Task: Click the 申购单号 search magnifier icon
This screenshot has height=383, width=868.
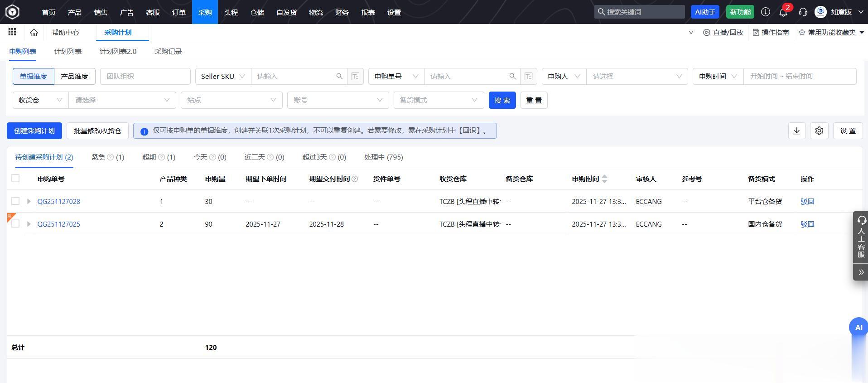Action: (x=512, y=76)
